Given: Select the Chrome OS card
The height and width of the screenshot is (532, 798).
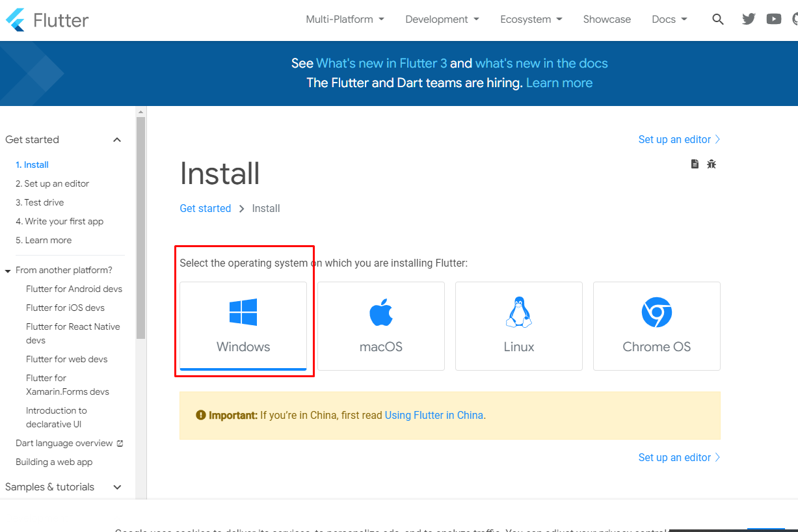Looking at the screenshot, I should 657,326.
